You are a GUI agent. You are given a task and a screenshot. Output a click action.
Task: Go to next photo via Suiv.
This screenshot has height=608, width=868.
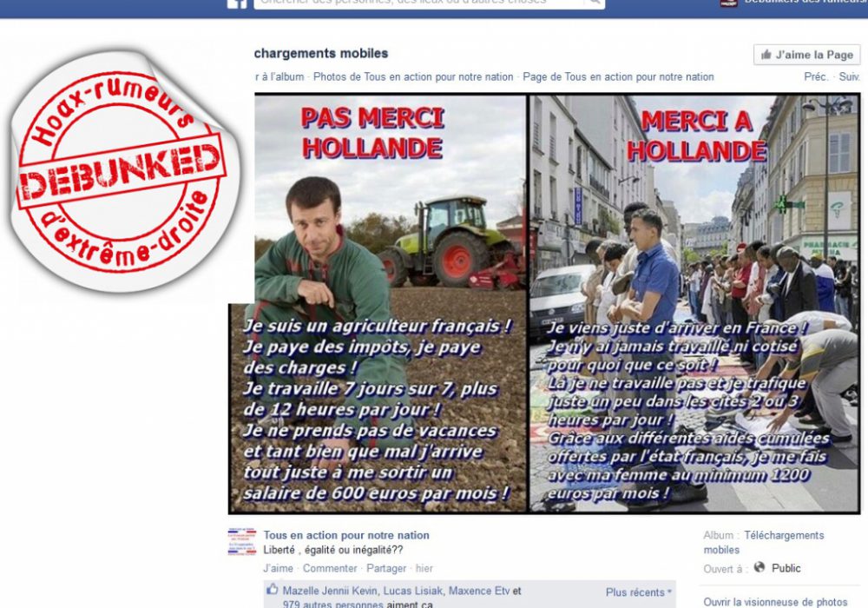coord(849,77)
